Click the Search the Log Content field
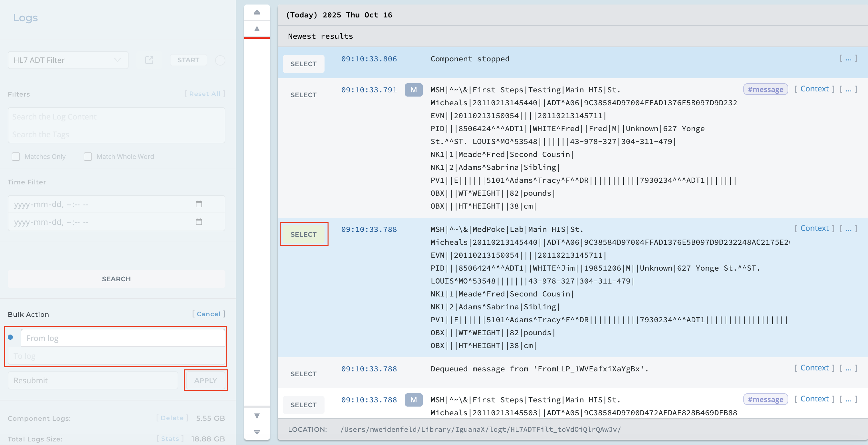Viewport: 868px width, 445px height. [x=116, y=117]
